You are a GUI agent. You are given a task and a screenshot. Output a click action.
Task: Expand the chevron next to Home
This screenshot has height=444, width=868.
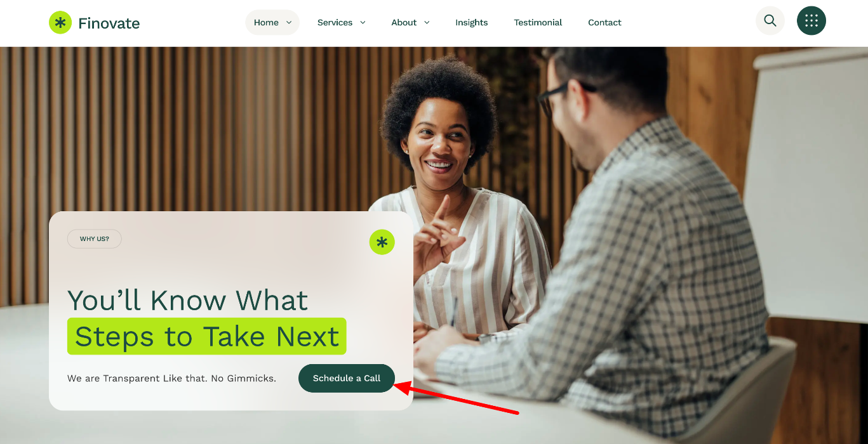(x=289, y=22)
